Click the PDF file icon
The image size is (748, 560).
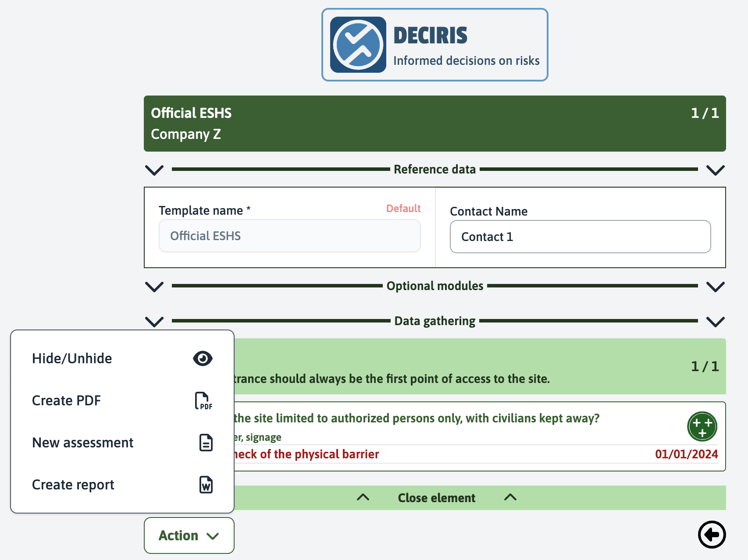coord(203,401)
